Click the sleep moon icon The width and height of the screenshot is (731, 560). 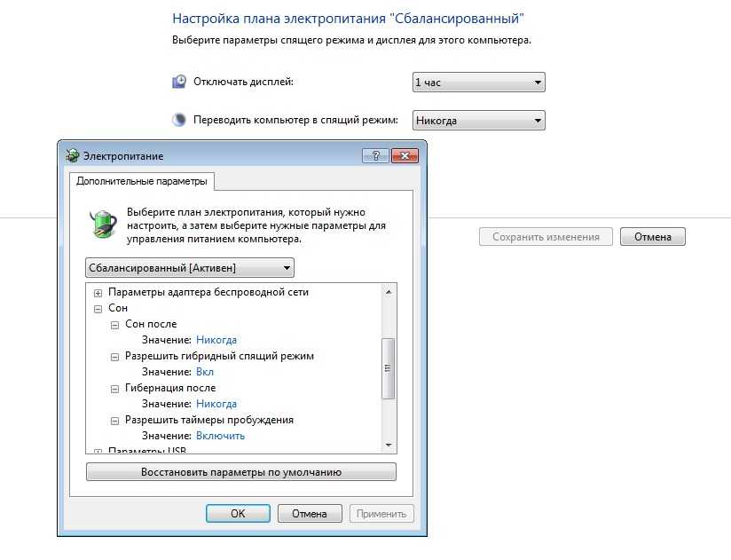point(179,120)
